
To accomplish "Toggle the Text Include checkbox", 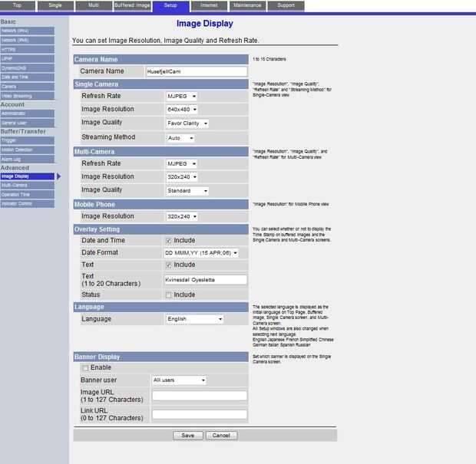I will click(x=169, y=265).
